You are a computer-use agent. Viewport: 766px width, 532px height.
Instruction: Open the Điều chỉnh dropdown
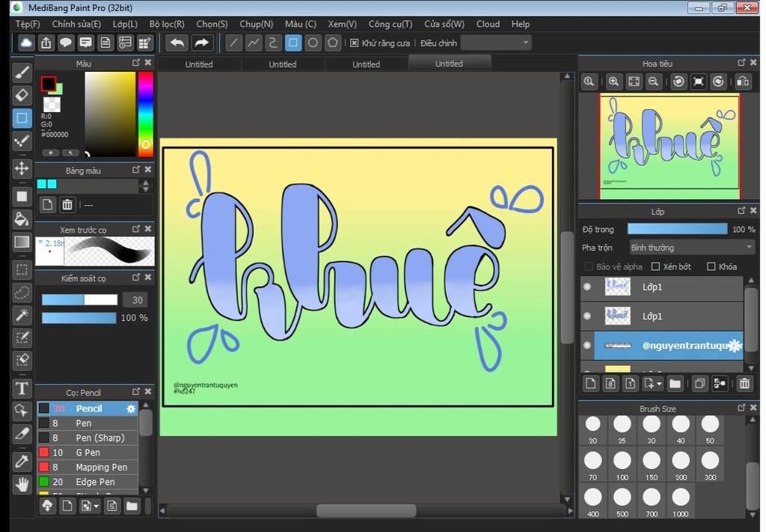[x=496, y=43]
